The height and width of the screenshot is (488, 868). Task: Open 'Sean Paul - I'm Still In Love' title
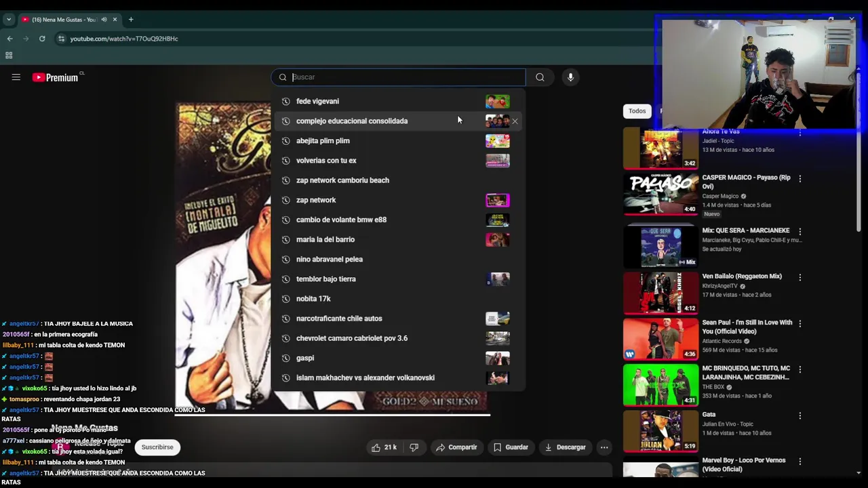click(x=747, y=327)
